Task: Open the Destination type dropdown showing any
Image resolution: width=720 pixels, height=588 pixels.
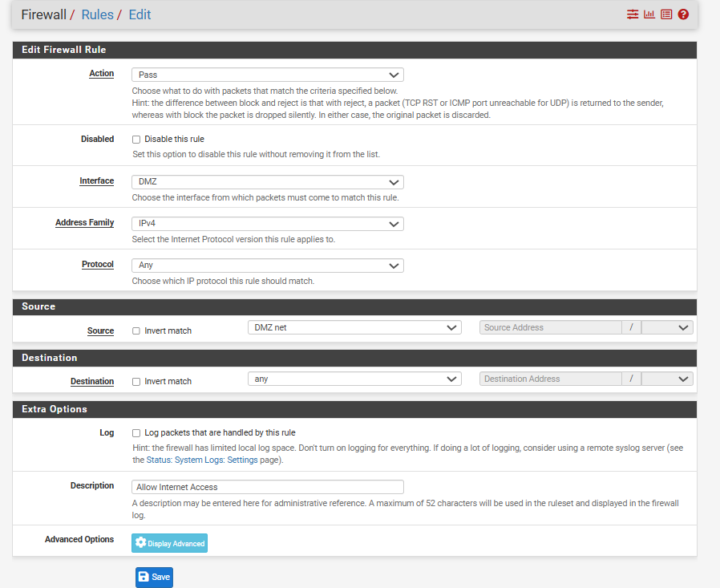Action: (x=354, y=379)
